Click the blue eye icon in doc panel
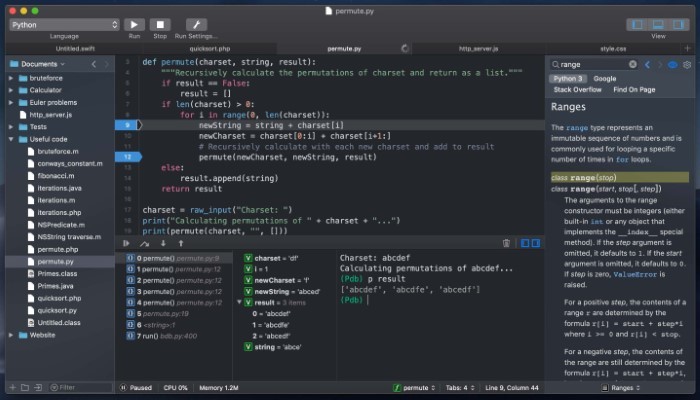 673,65
